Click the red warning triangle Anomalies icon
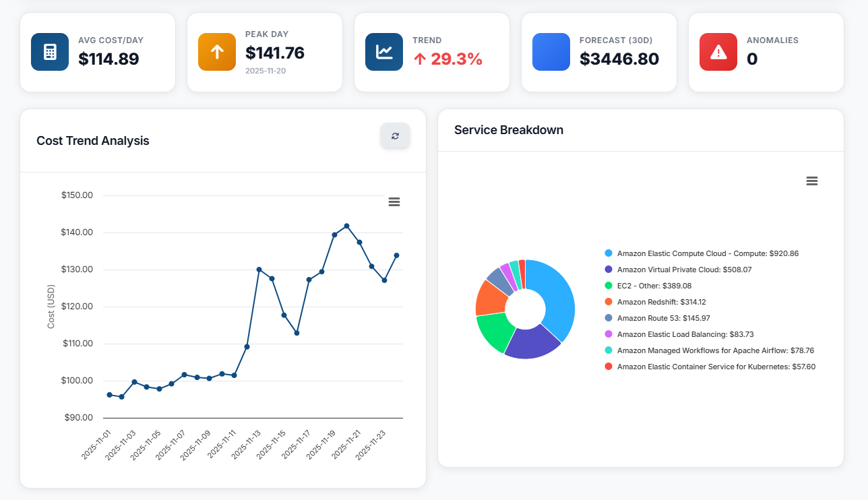868x500 pixels. pyautogui.click(x=718, y=52)
